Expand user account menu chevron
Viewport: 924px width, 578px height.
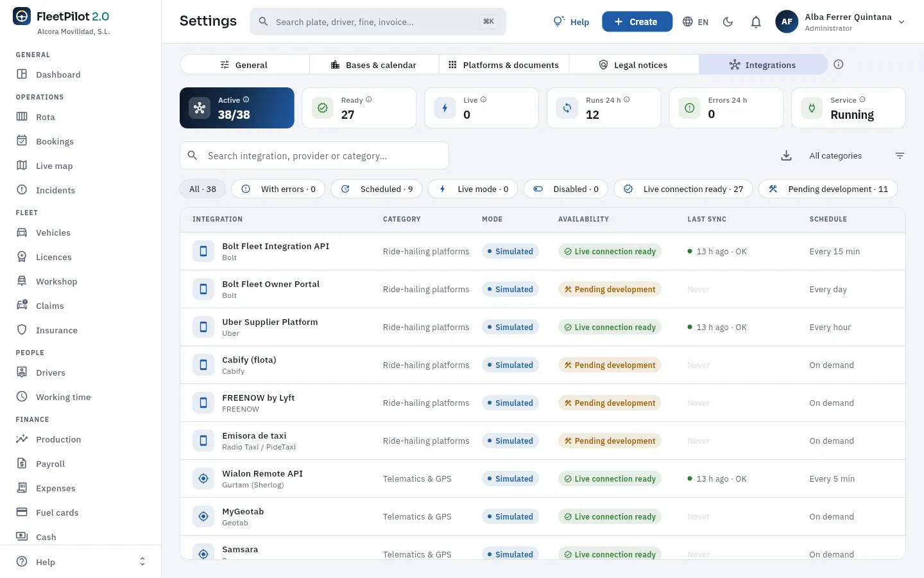click(902, 22)
